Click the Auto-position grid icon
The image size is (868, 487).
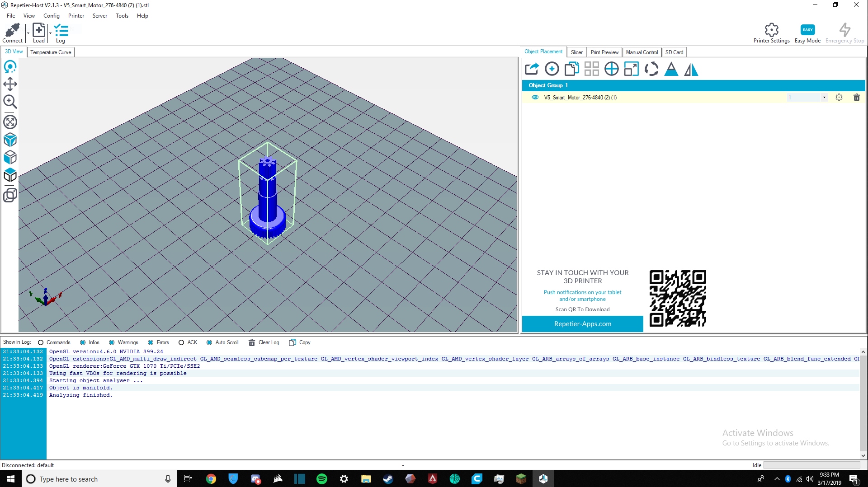click(591, 69)
